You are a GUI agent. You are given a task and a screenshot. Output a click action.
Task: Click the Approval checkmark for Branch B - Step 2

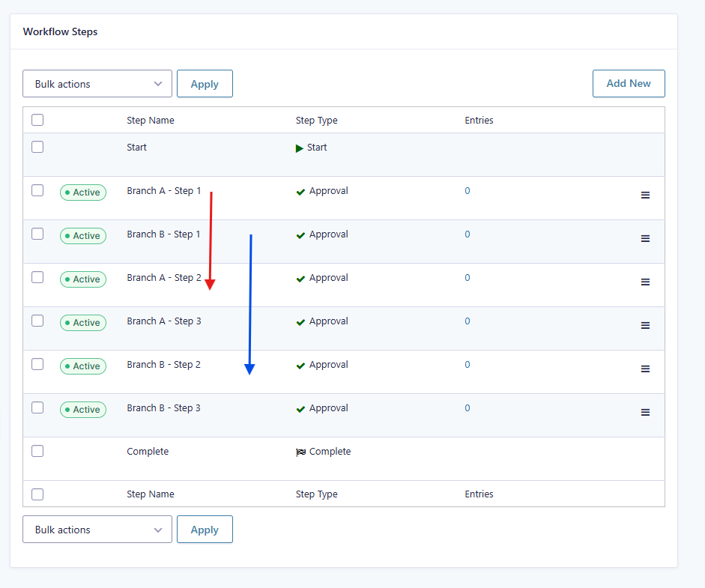301,364
